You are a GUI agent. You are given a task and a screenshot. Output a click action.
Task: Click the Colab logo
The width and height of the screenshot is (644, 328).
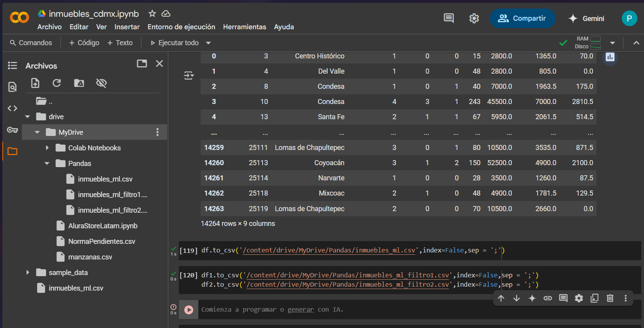coord(19,17)
